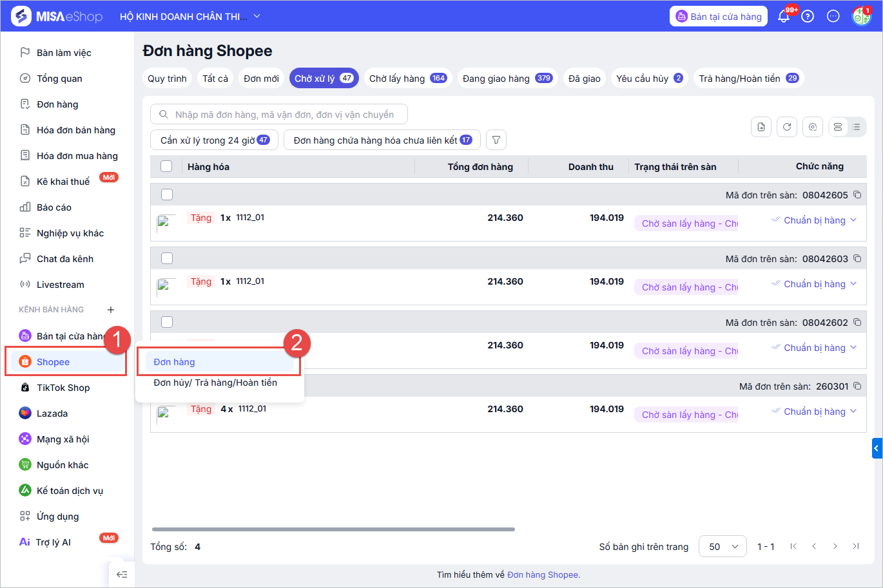883x588 pixels.
Task: Refresh the Shopee order list
Action: pos(787,127)
